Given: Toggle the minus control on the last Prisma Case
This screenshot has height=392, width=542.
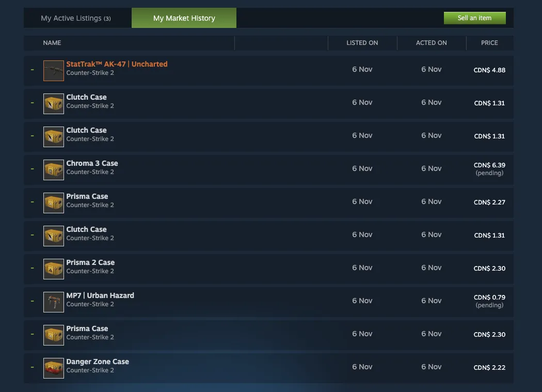Looking at the screenshot, I should (x=32, y=334).
